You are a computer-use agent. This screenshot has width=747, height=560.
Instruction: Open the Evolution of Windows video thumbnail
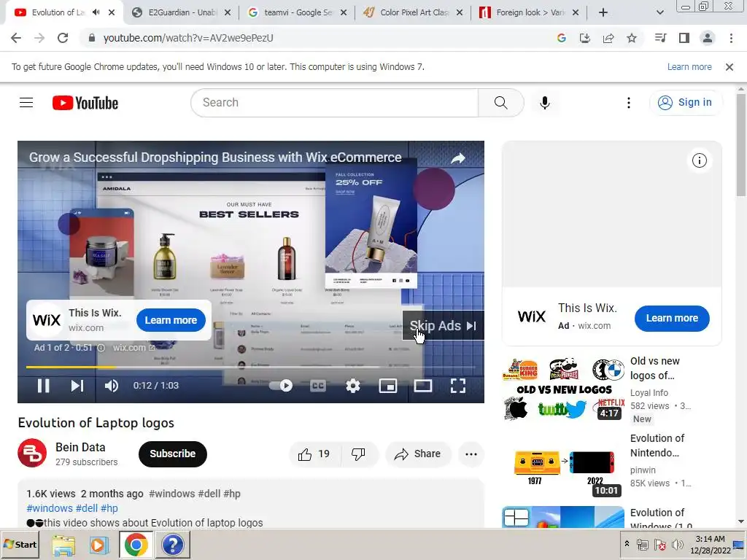point(563,517)
